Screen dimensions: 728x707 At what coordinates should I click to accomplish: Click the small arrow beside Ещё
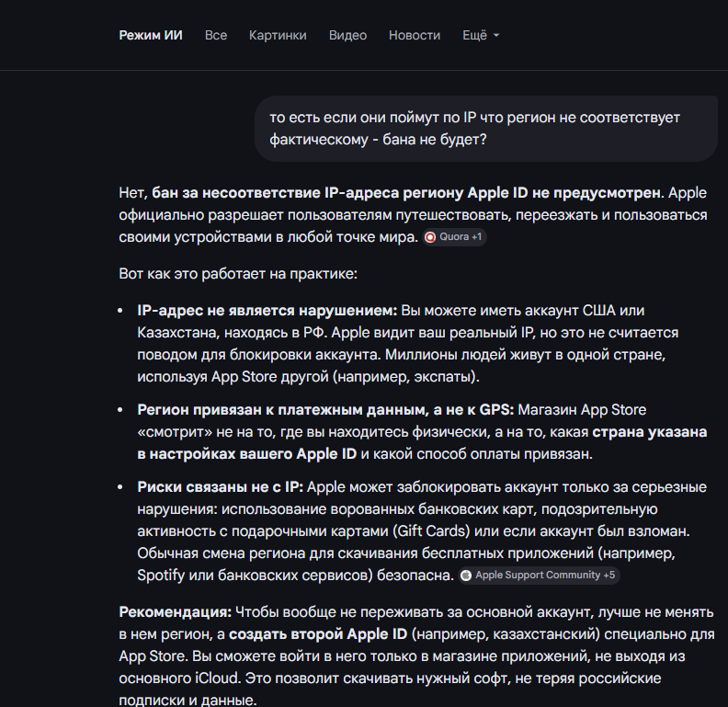tap(495, 35)
